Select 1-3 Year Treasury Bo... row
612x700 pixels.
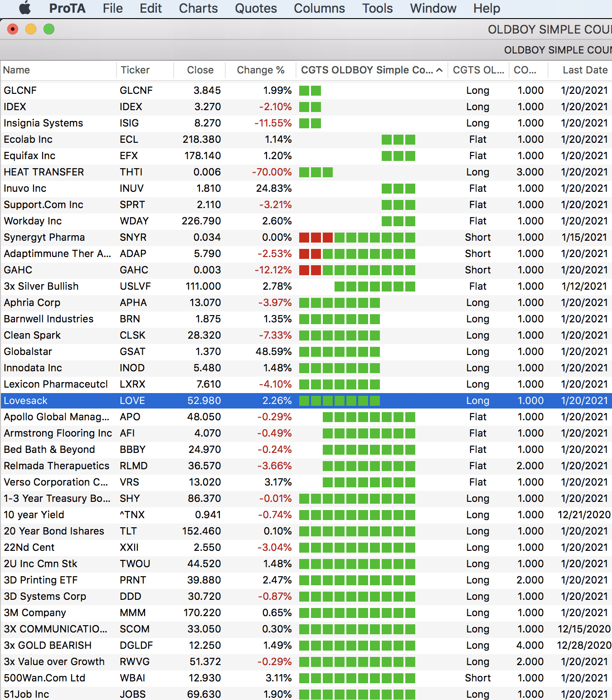[x=306, y=498]
